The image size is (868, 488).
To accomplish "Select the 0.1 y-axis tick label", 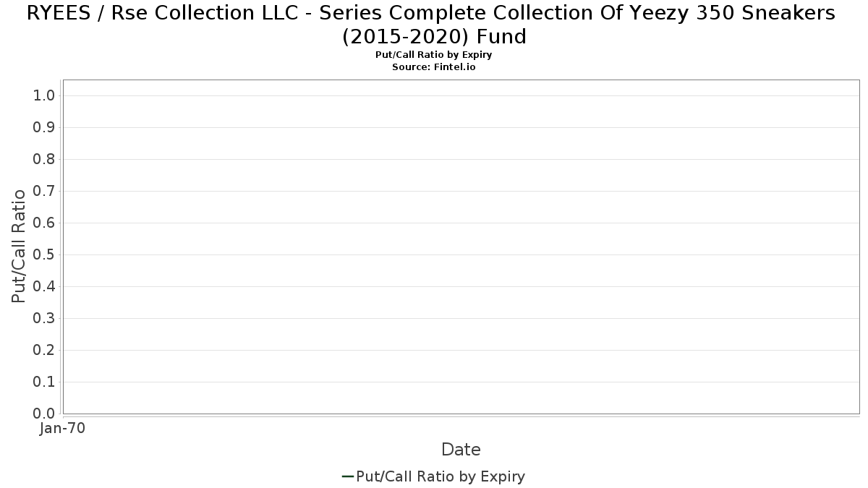I will tap(44, 382).
